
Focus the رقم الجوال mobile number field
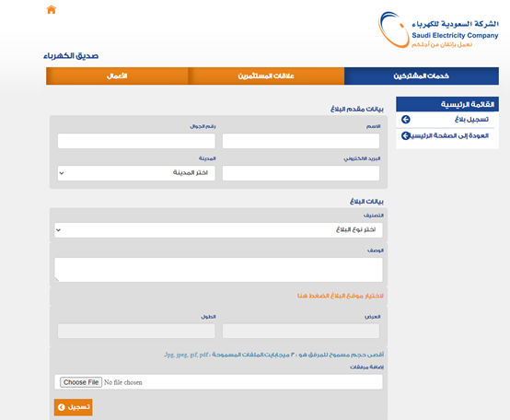(136, 141)
